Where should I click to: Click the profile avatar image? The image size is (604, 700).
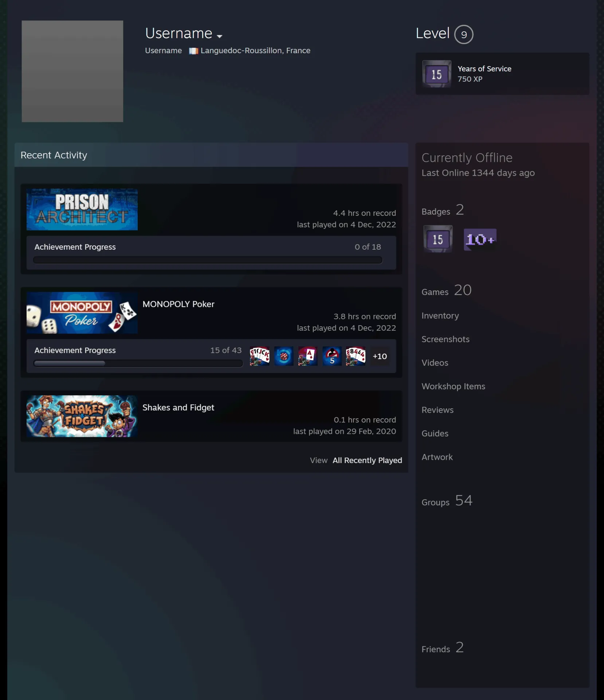point(72,71)
